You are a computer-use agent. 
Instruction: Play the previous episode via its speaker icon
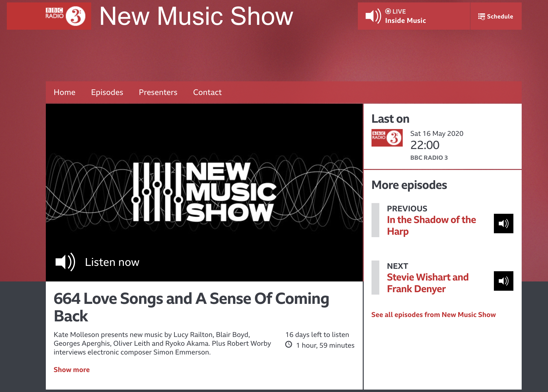point(503,224)
